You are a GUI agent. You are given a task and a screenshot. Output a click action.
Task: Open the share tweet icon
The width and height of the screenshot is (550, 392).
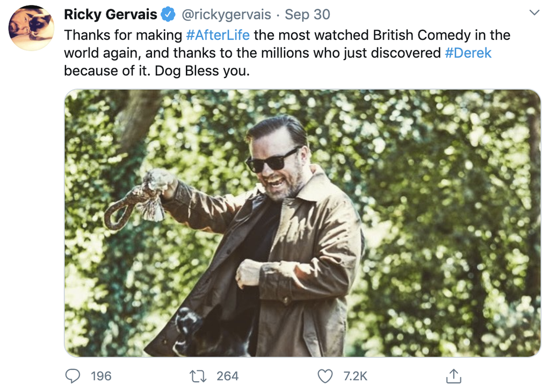coord(454,376)
